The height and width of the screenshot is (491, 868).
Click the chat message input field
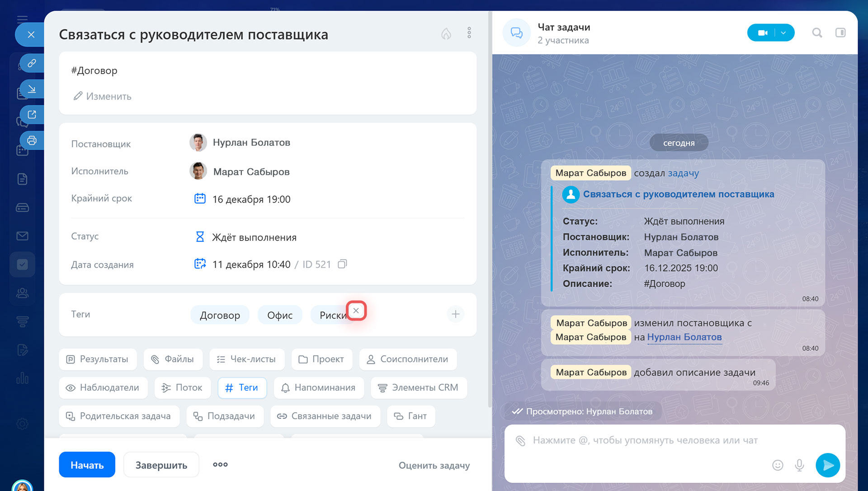[x=645, y=440]
